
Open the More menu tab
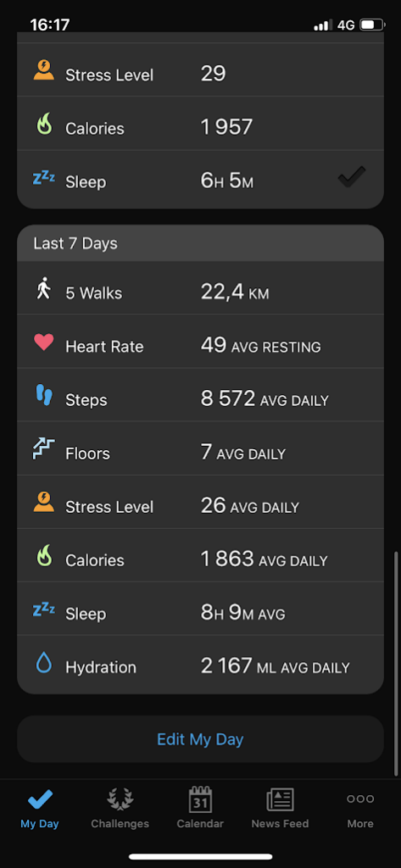(360, 808)
